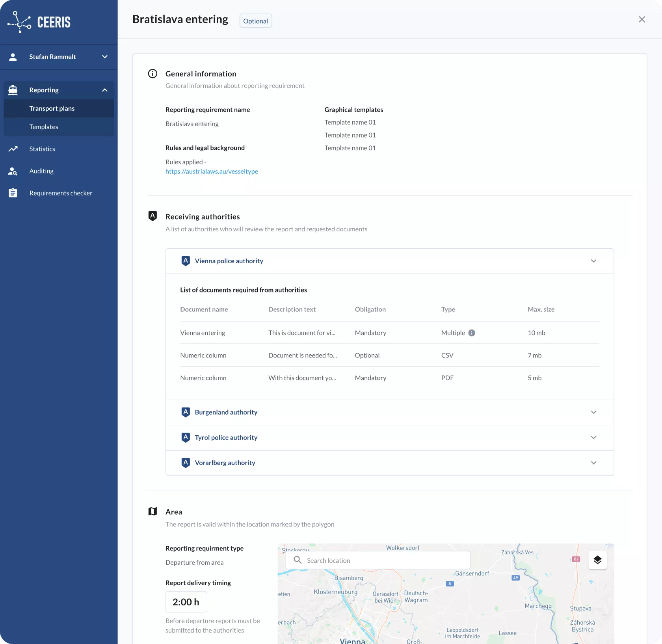Open the austrialaws.au vesseltype link
Screen dimensions: 662x644
pos(212,171)
